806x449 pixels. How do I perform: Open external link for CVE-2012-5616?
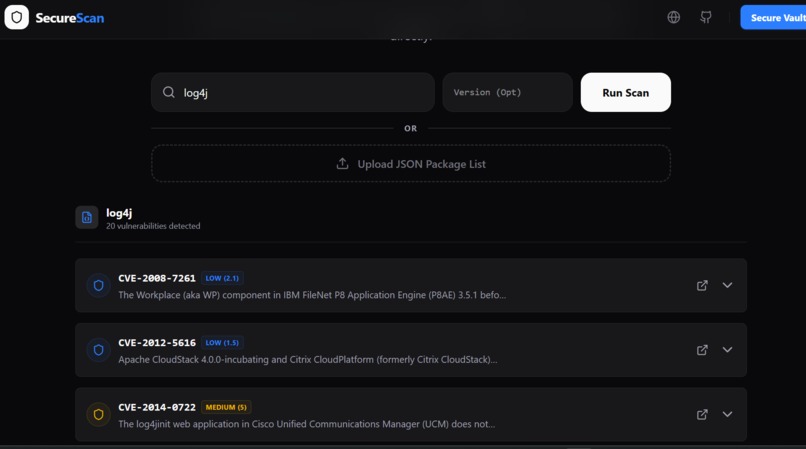[x=702, y=350]
